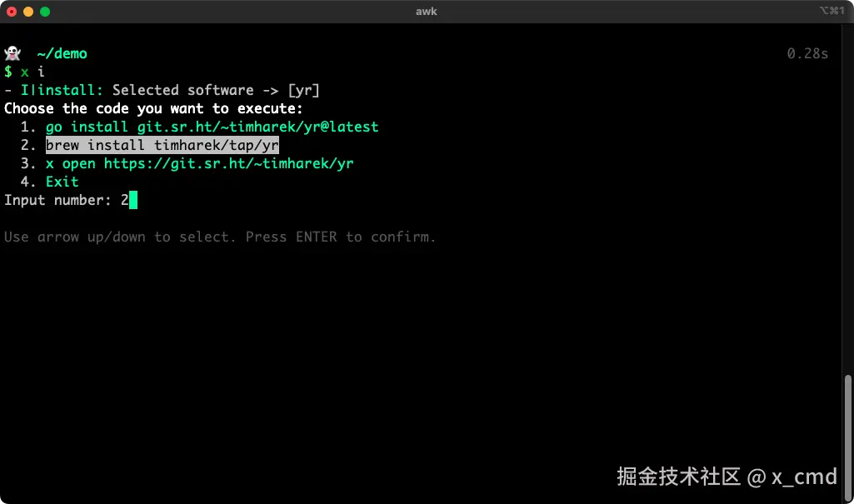Image resolution: width=854 pixels, height=504 pixels.
Task: Maximize the terminal with green button
Action: [x=45, y=12]
